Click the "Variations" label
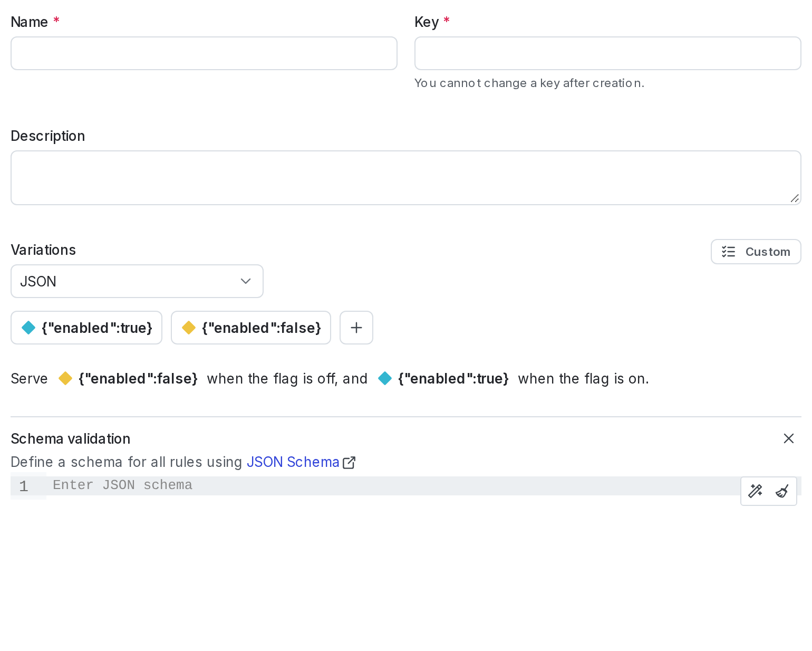Image resolution: width=812 pixels, height=651 pixels. click(x=43, y=250)
